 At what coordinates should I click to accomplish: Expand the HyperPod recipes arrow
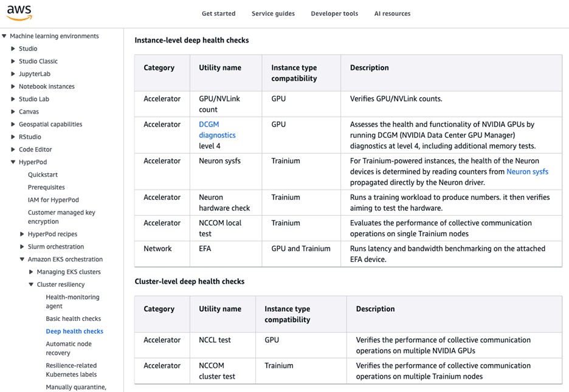point(22,234)
